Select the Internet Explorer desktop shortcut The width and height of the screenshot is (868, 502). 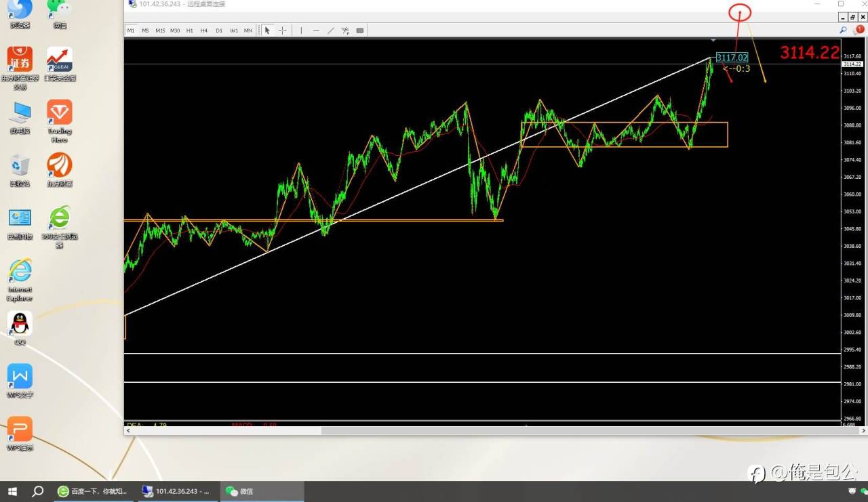20,280
